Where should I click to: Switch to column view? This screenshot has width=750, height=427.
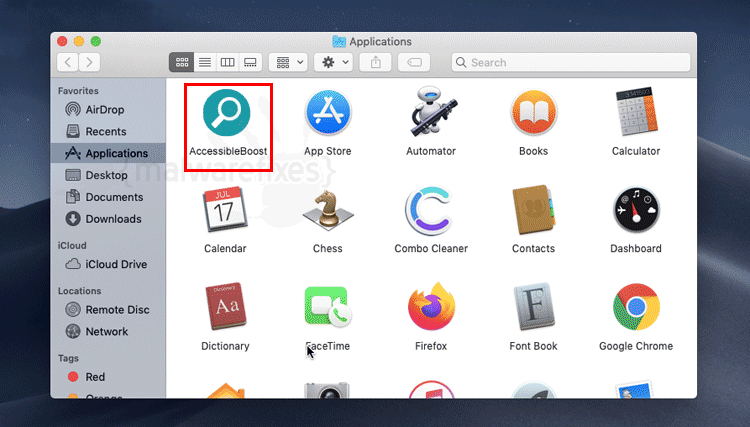(x=227, y=62)
